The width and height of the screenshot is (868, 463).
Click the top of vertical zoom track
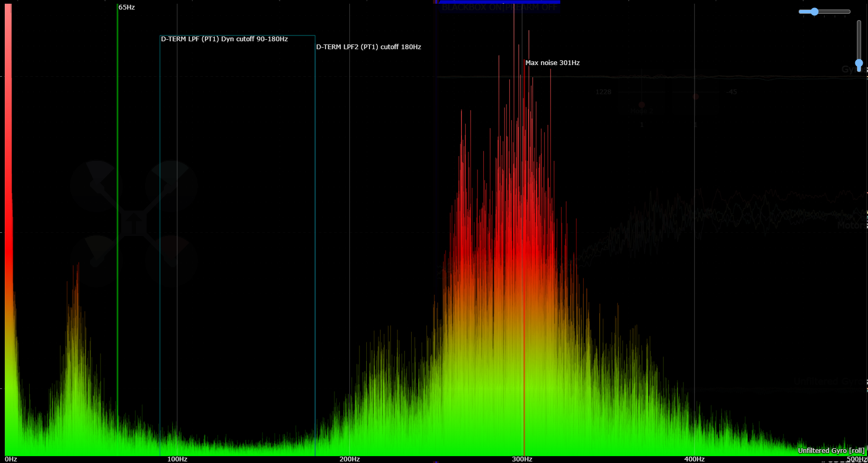pyautogui.click(x=859, y=23)
